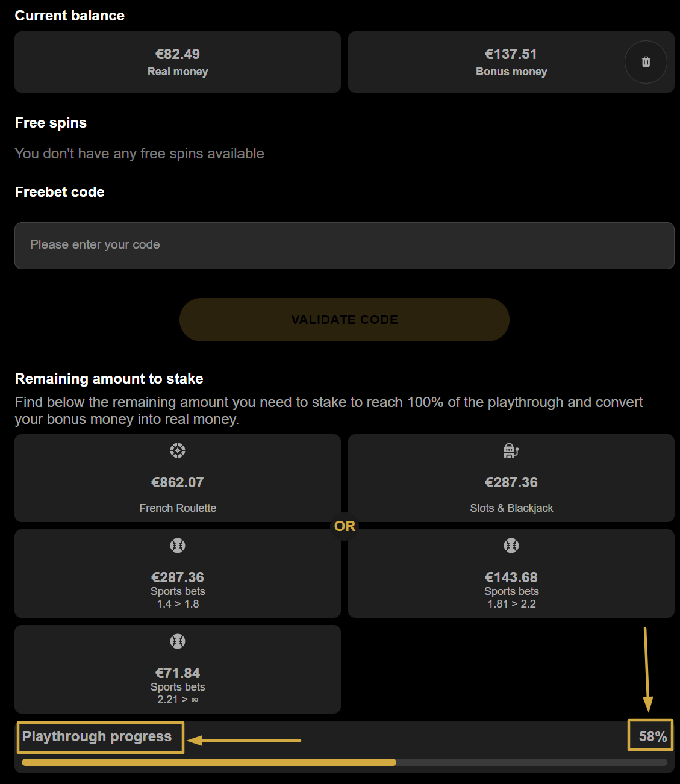Viewport: 680px width, 784px height.
Task: Select Sports bets 2.21 > ∞ tile
Action: point(178,669)
